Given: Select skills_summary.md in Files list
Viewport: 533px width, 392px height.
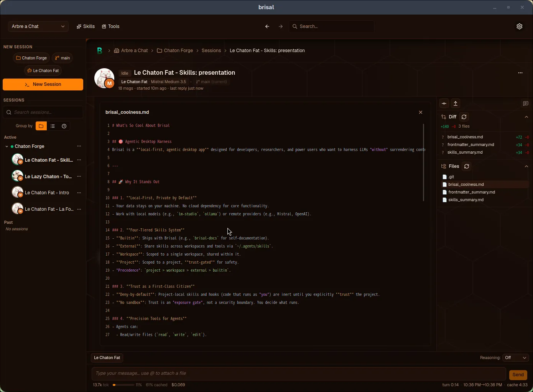Looking at the screenshot, I should coord(485,200).
